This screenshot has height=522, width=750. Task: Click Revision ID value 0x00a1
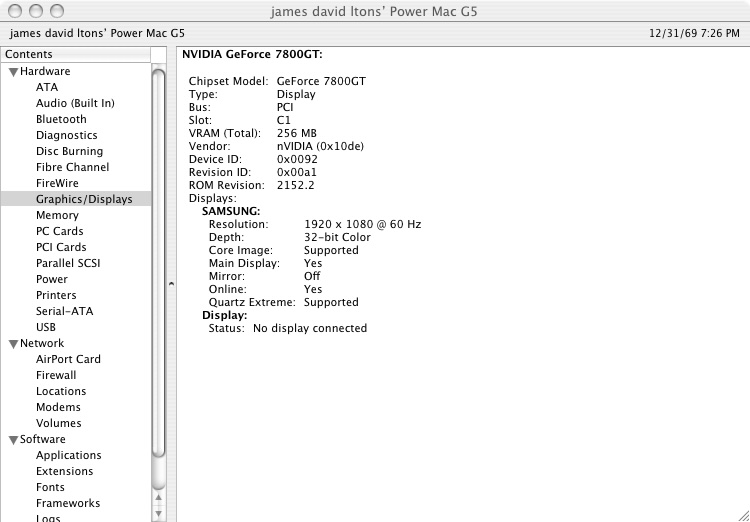click(x=297, y=172)
